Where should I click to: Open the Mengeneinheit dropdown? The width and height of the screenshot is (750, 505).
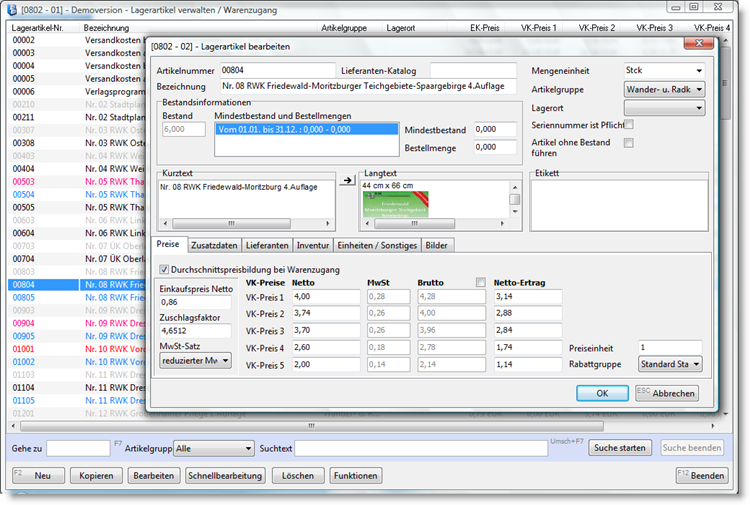pyautogui.click(x=698, y=71)
